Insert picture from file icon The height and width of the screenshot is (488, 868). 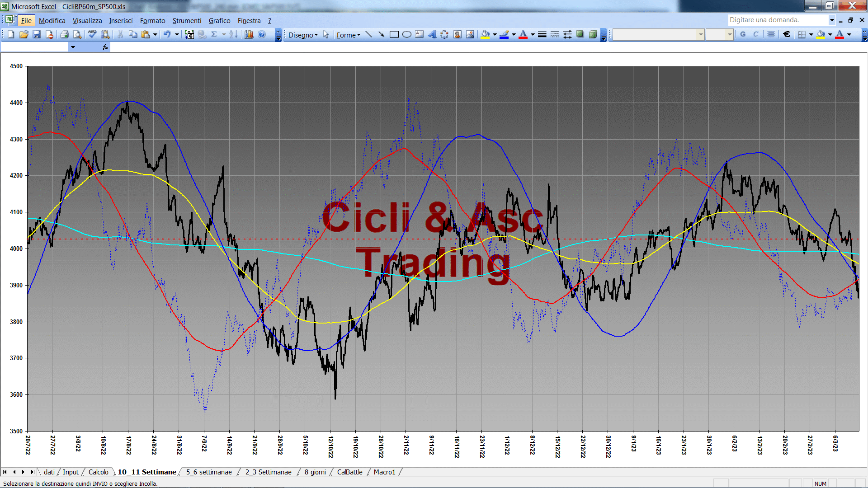point(470,34)
